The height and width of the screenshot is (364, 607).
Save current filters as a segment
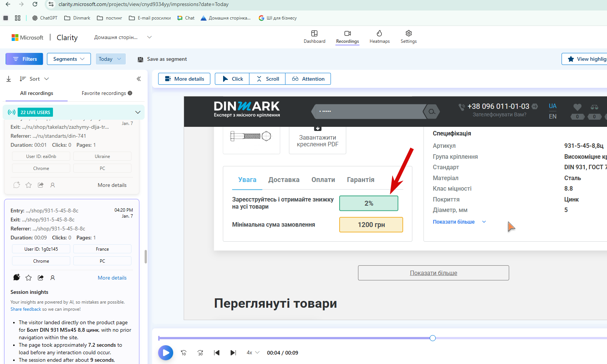coord(162,59)
